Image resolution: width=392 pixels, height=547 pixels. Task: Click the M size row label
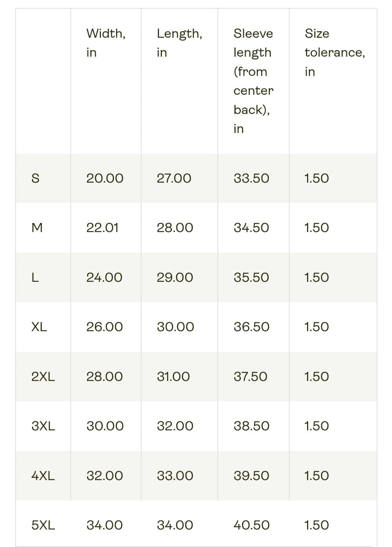(37, 228)
